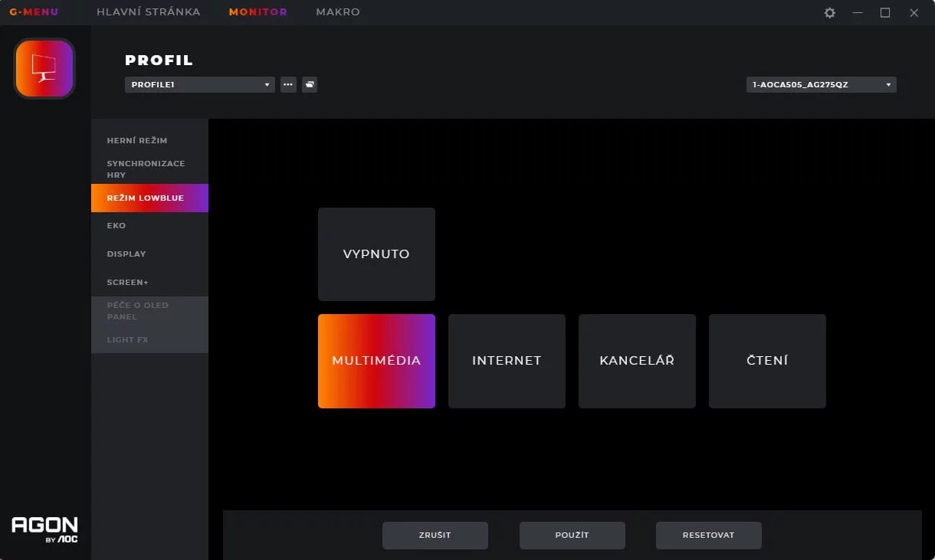The height and width of the screenshot is (560, 935).
Task: Close the G-Menu window
Action: (914, 13)
